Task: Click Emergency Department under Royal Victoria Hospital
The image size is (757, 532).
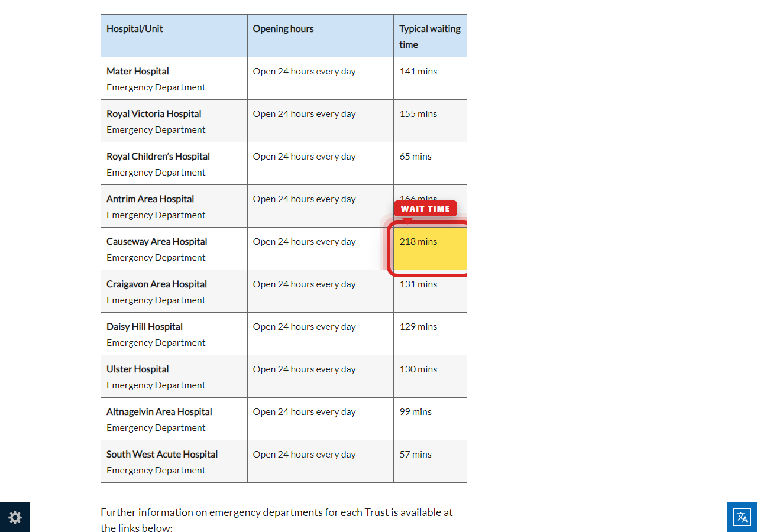Action: coord(156,129)
